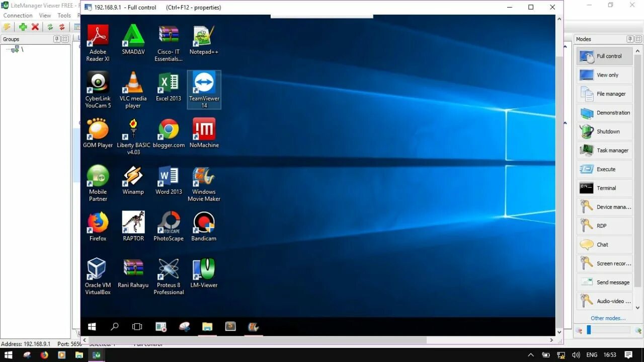
Task: Click remote taskbar search magnifier
Action: [x=114, y=327]
